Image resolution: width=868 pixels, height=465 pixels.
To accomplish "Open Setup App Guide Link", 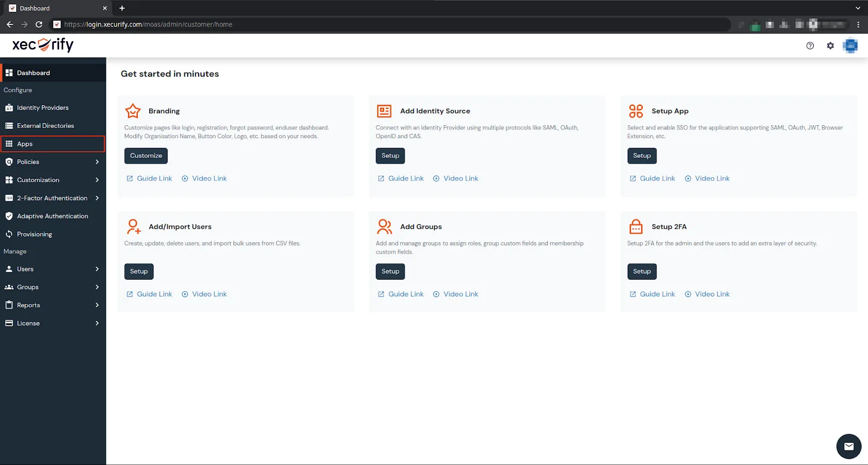I will 653,178.
